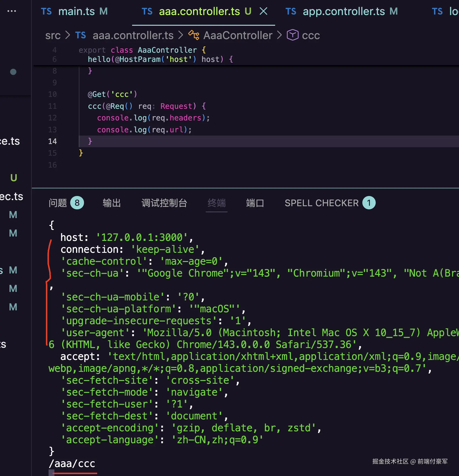
Task: Click the 'sec-fetch-user' terminal line
Action: [x=127, y=404]
